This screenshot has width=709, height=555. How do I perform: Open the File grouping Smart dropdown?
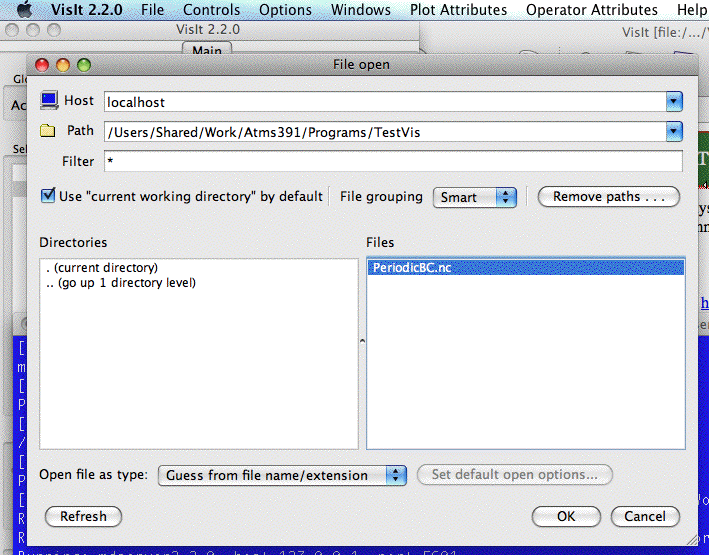tap(476, 197)
